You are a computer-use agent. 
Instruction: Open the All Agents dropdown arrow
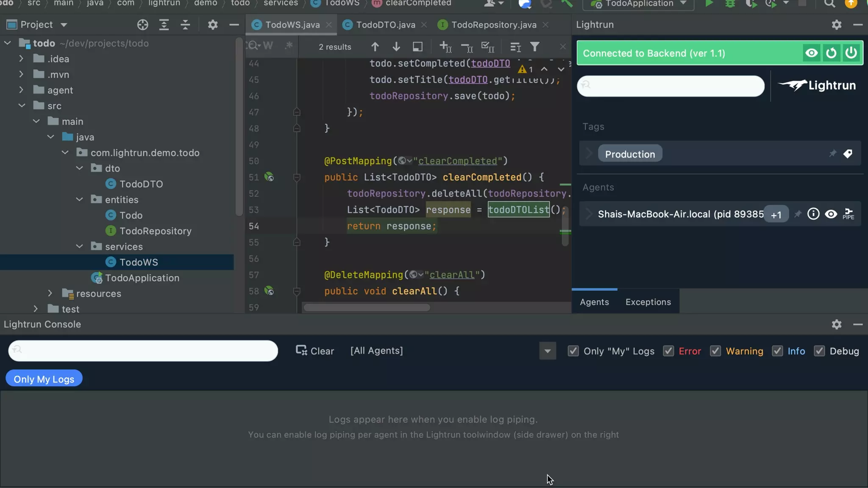click(548, 351)
